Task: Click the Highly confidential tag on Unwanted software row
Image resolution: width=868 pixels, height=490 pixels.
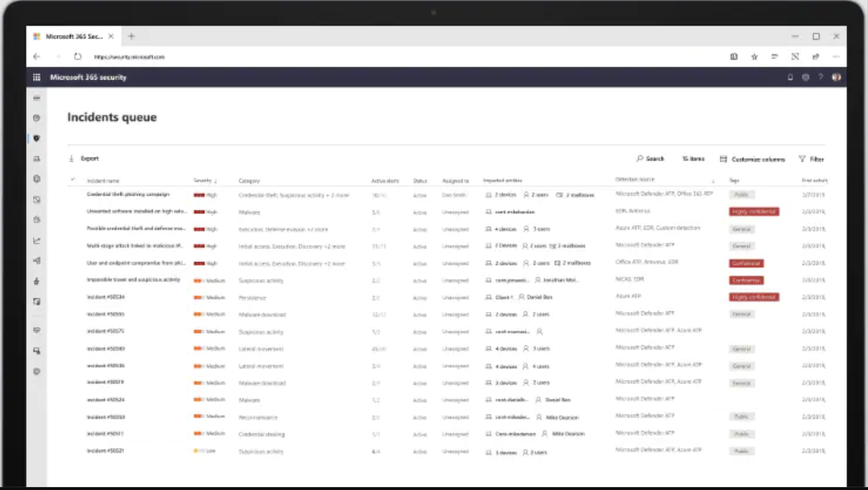Action: [x=754, y=212]
